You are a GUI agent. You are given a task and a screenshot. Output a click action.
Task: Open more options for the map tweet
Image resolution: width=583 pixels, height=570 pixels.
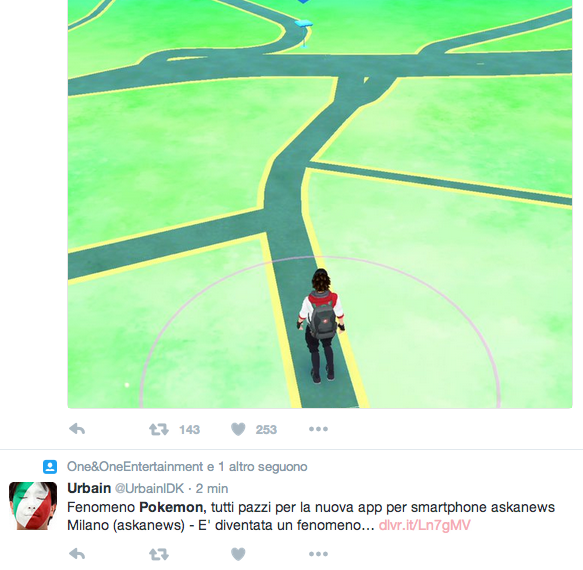pyautogui.click(x=318, y=429)
